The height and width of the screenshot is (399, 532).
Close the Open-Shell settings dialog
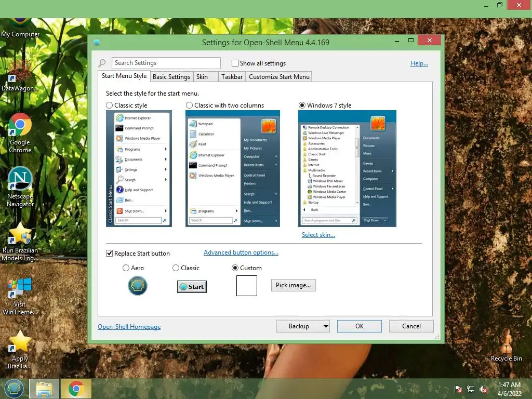pos(430,41)
